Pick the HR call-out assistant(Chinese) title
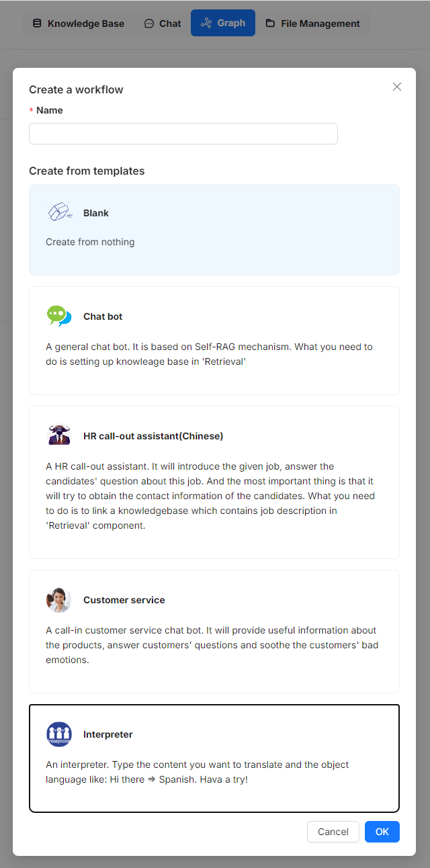This screenshot has width=430, height=868. pyautogui.click(x=153, y=436)
